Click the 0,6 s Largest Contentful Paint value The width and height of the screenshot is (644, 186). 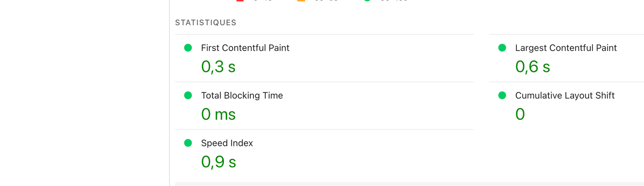[533, 67]
